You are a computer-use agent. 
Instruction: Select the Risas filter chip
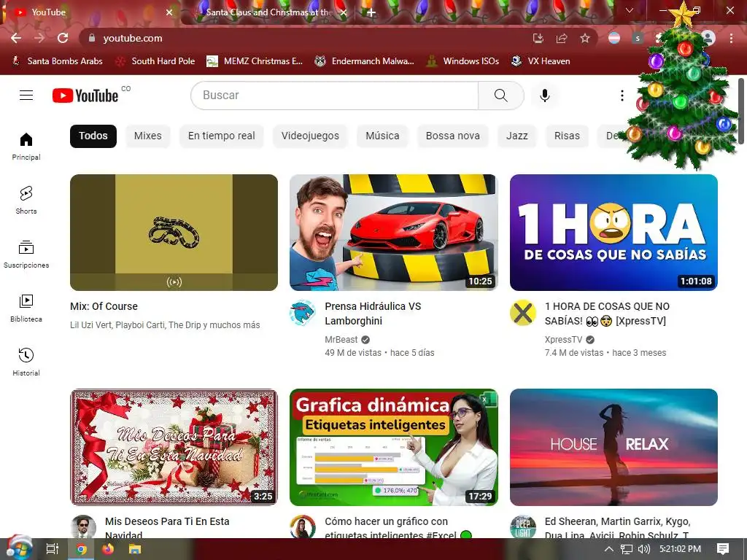[x=567, y=136]
